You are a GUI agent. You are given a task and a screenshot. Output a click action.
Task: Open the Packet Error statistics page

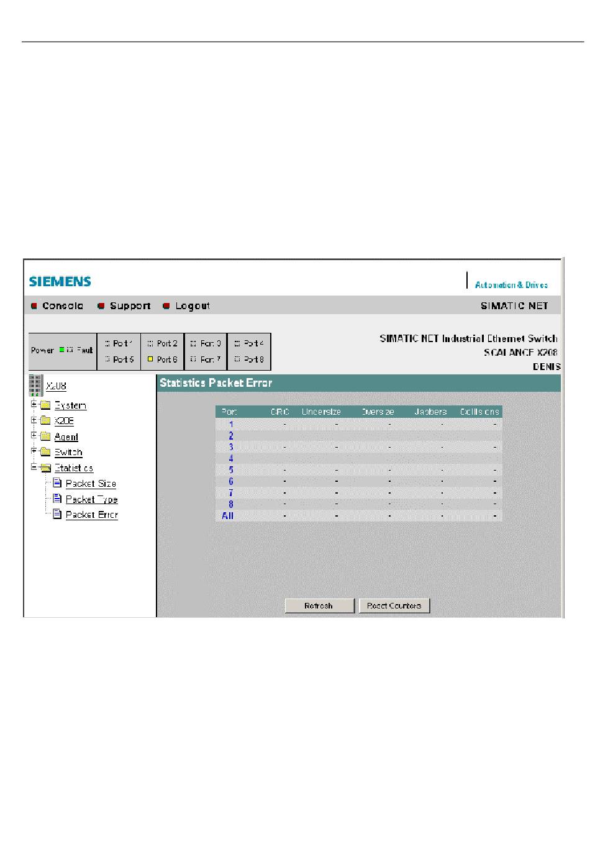(x=92, y=515)
